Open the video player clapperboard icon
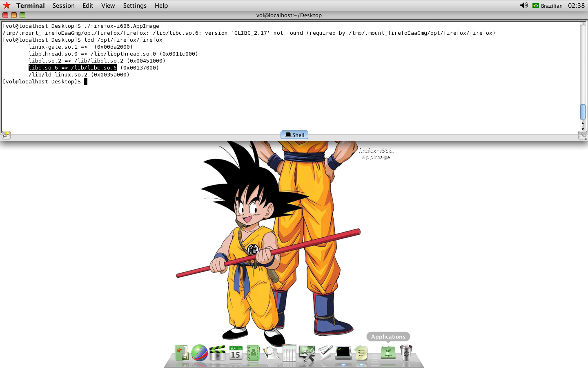 click(x=217, y=353)
